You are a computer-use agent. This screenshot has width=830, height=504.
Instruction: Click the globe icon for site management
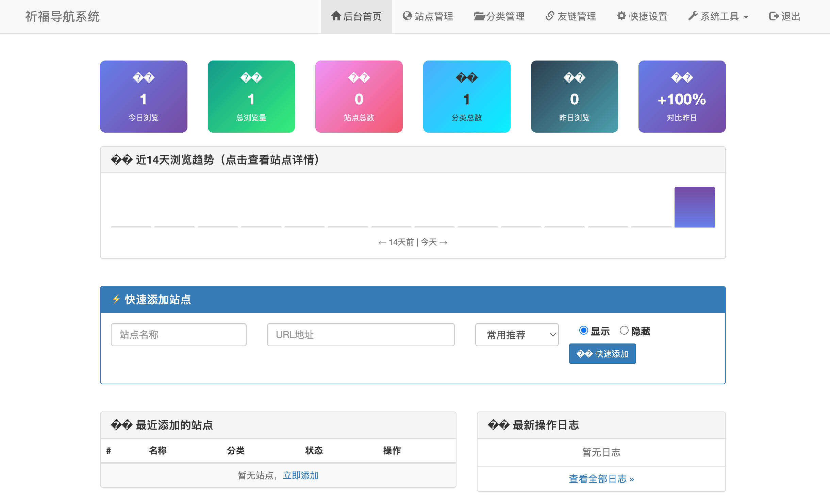pyautogui.click(x=407, y=16)
